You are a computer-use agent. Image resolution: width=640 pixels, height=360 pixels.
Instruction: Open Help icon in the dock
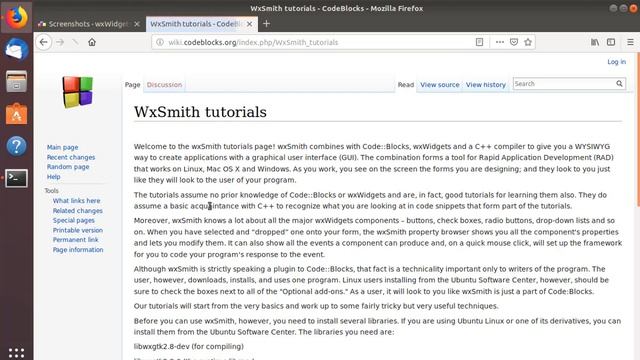[16, 146]
